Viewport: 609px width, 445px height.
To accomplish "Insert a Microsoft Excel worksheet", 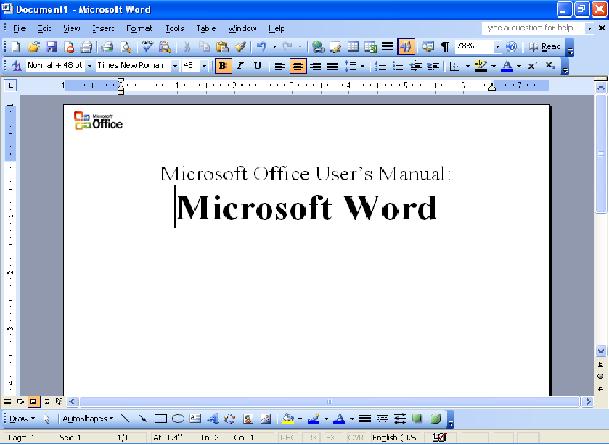I will (x=371, y=47).
